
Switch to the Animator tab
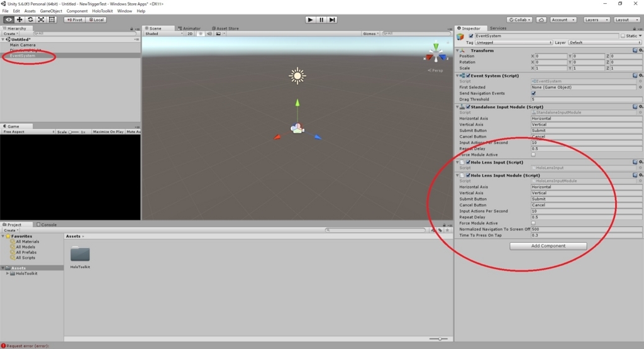(x=189, y=28)
